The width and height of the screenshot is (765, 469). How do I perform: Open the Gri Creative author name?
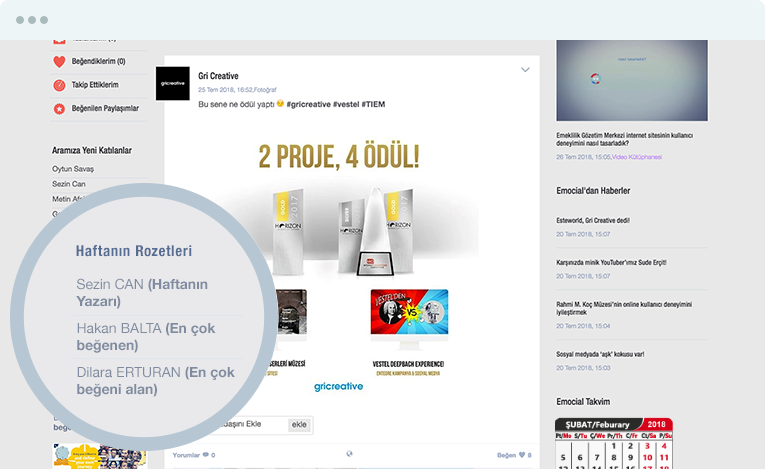point(218,76)
